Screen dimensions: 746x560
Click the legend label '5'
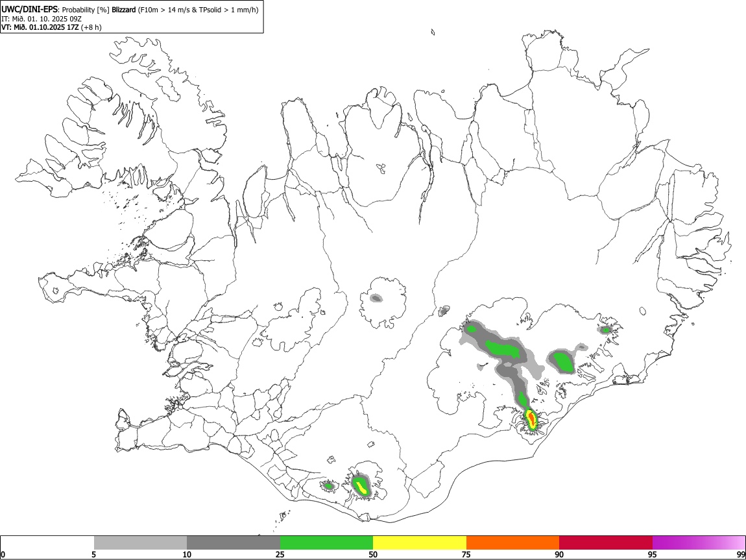[93, 554]
